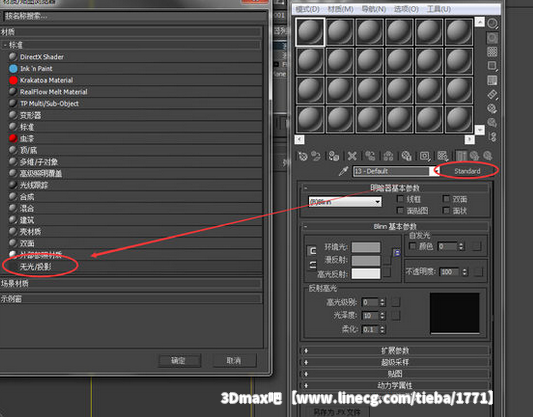Click the diffuse 漫反射 map button
This screenshot has width=533, height=417.
pos(387,261)
